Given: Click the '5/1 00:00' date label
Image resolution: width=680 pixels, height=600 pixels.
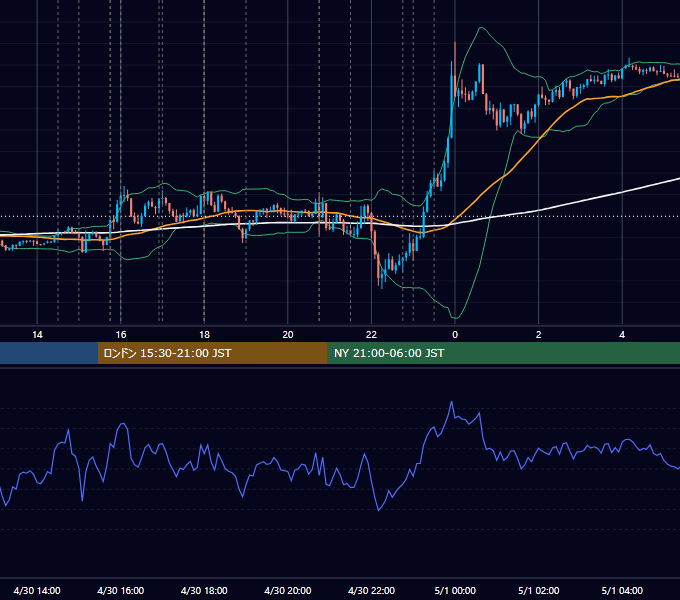Looking at the screenshot, I should [455, 590].
